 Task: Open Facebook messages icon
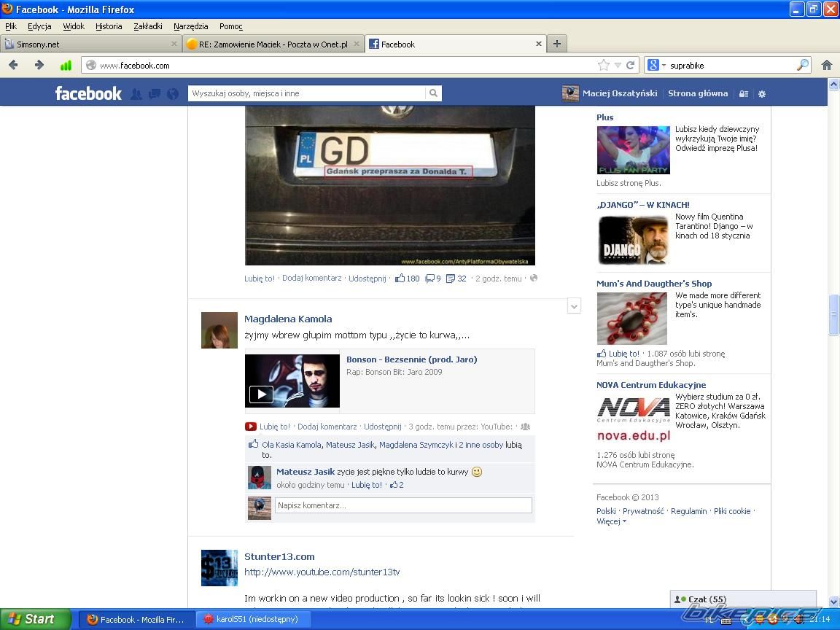(155, 94)
